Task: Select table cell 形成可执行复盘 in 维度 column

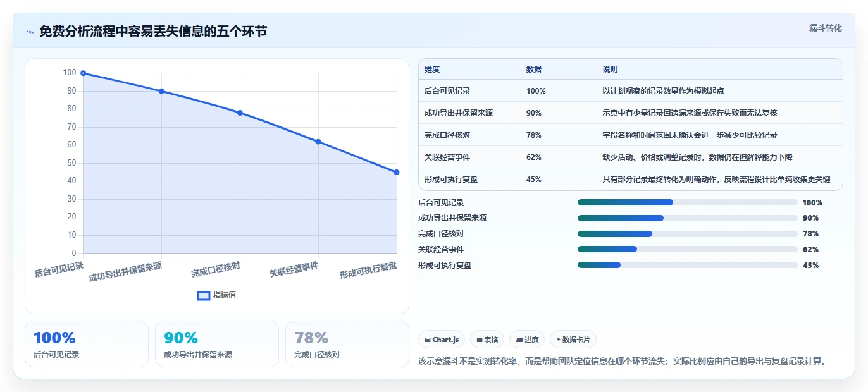Action: click(x=451, y=180)
